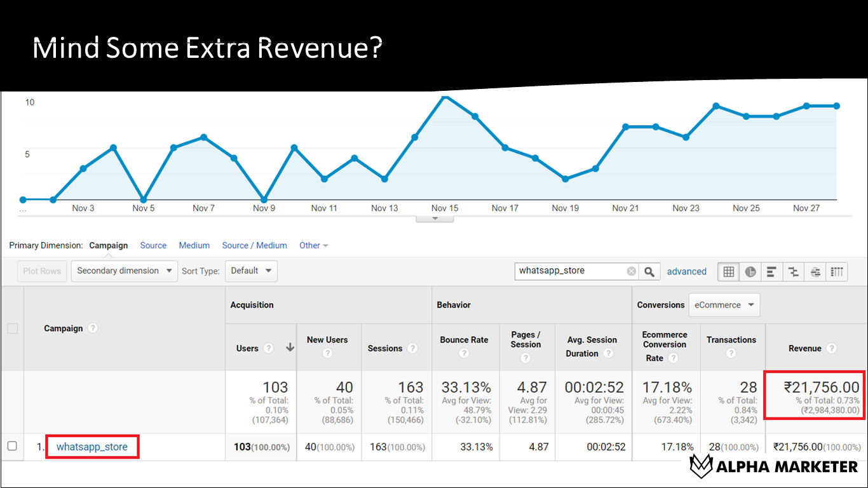The height and width of the screenshot is (488, 868).
Task: Select the header select-all checkbox
Action: click(x=11, y=329)
